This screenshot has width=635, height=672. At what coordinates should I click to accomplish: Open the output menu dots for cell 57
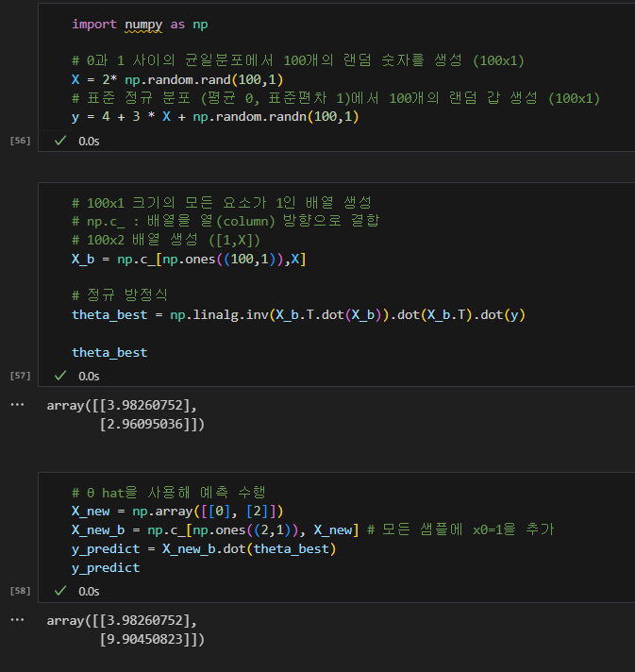[17, 405]
